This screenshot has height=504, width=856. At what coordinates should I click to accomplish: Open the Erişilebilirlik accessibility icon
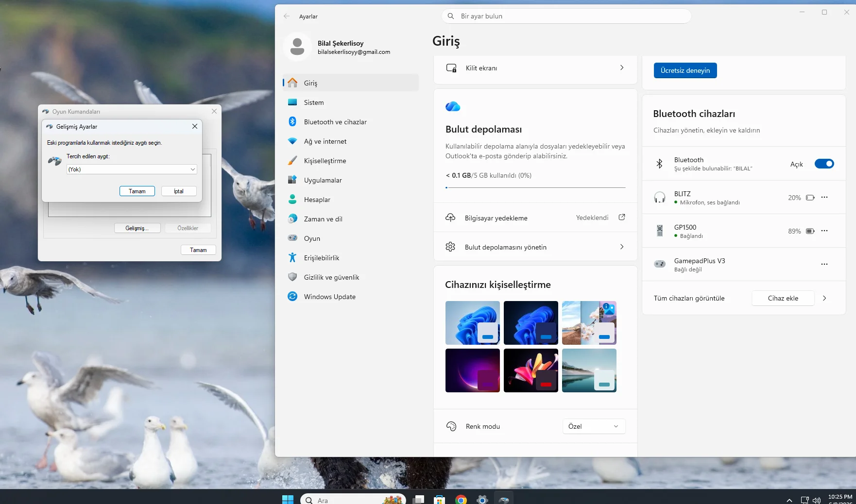pyautogui.click(x=292, y=258)
